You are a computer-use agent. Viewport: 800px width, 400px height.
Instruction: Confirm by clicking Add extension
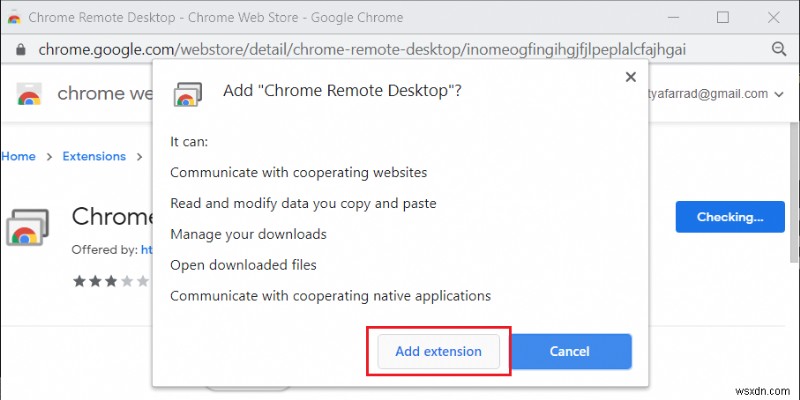[438, 351]
